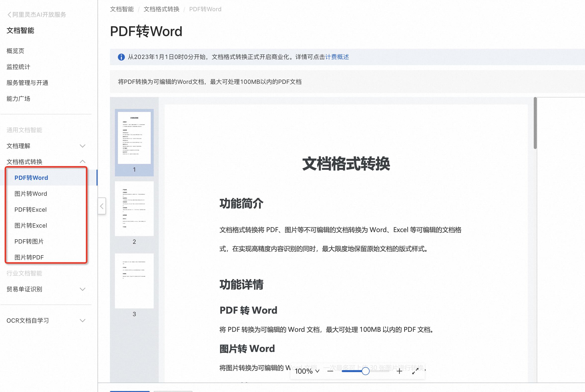Screen dimensions: 585x392
Task: Expand the 贸易单证识别 chevron
Action: coord(83,289)
